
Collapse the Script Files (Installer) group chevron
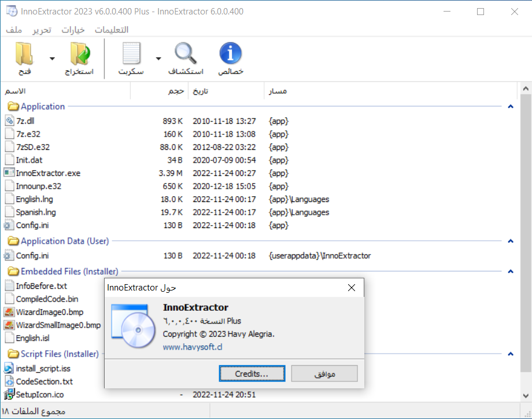[x=511, y=354]
